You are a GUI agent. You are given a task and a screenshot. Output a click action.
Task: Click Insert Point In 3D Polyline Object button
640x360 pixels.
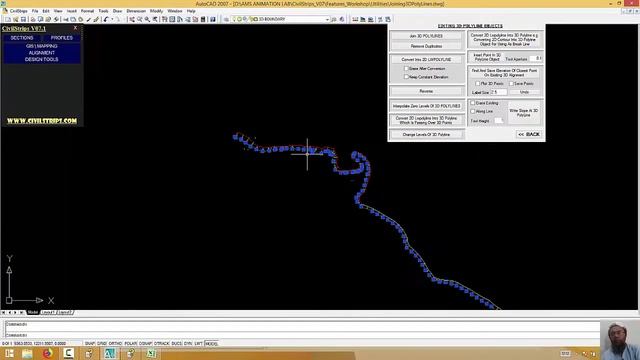[487, 57]
